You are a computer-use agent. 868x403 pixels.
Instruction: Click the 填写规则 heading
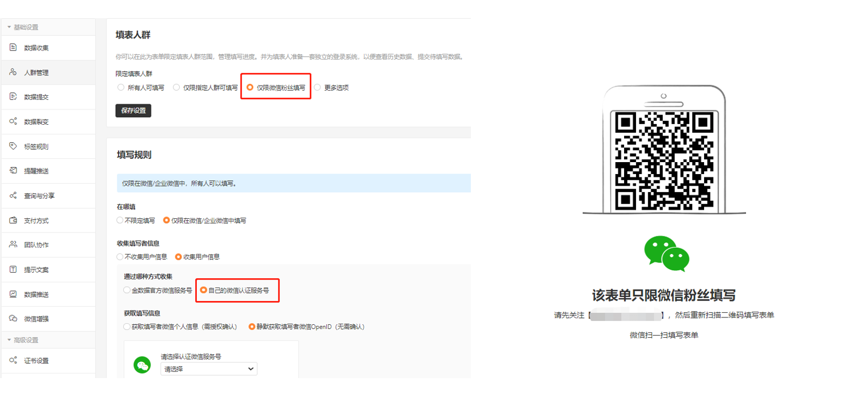coord(134,155)
